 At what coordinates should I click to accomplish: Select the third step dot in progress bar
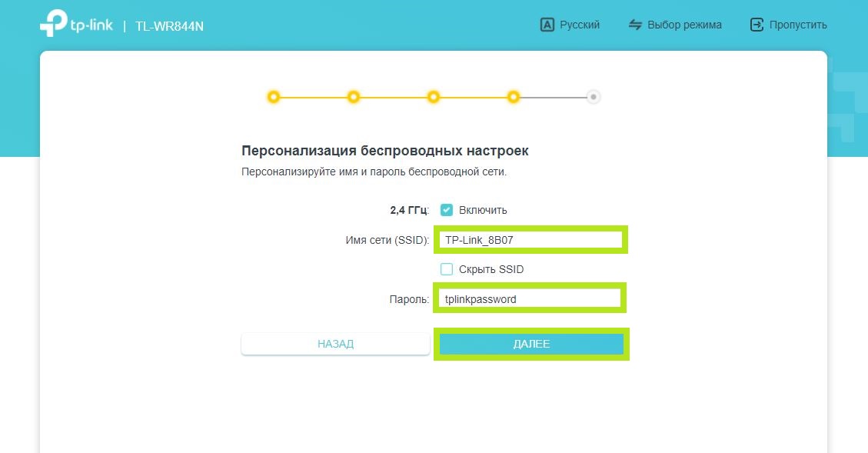click(x=434, y=97)
